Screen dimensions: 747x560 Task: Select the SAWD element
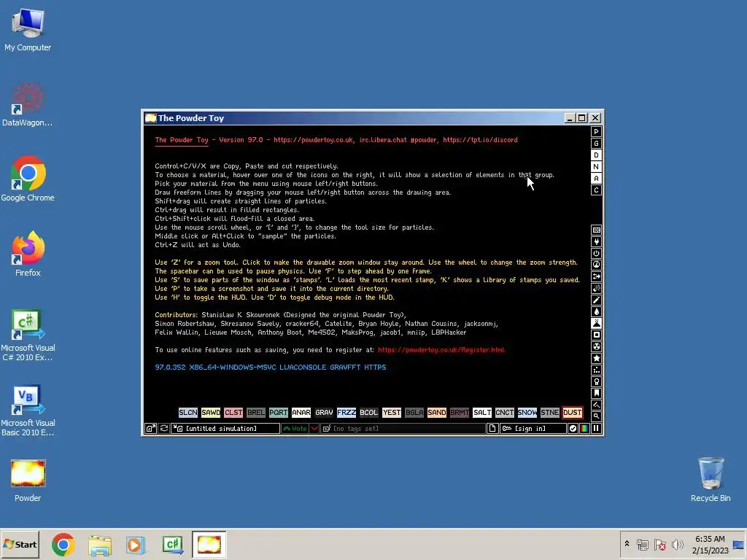(x=211, y=413)
